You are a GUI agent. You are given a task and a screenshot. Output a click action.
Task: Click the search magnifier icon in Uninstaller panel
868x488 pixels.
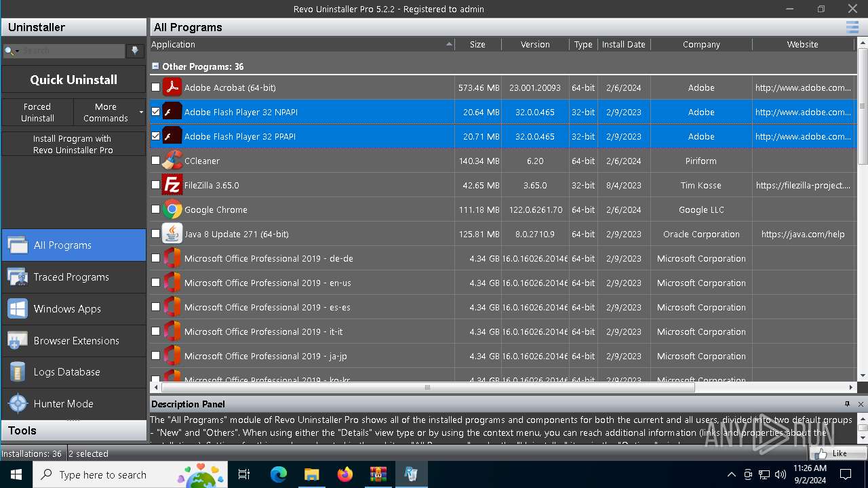click(x=9, y=51)
